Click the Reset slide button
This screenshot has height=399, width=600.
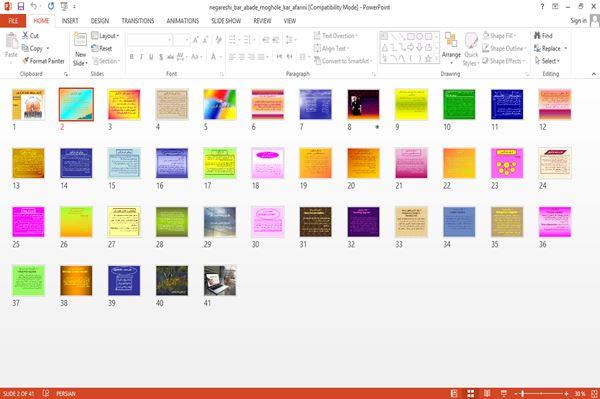pyautogui.click(x=102, y=48)
